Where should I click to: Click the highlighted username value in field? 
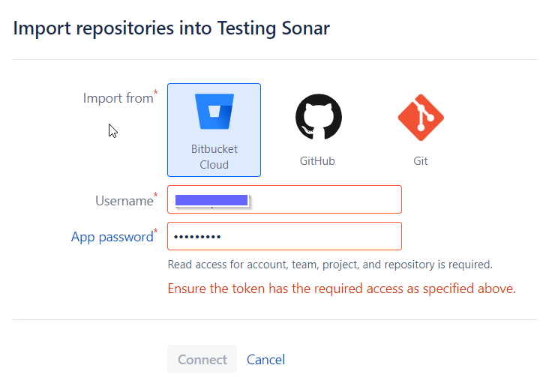211,200
